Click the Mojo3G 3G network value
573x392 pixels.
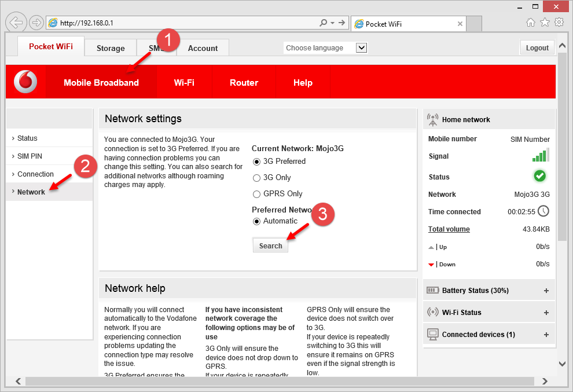pos(532,195)
